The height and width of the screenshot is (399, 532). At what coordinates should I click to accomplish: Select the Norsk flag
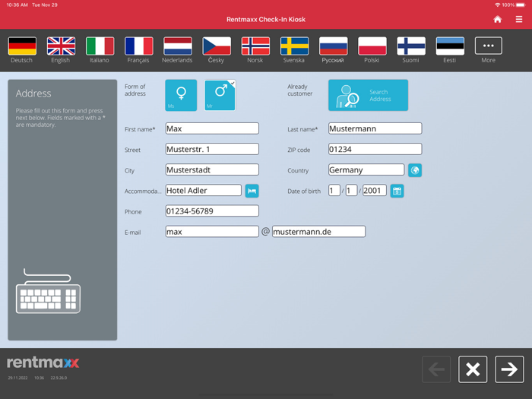tap(255, 46)
